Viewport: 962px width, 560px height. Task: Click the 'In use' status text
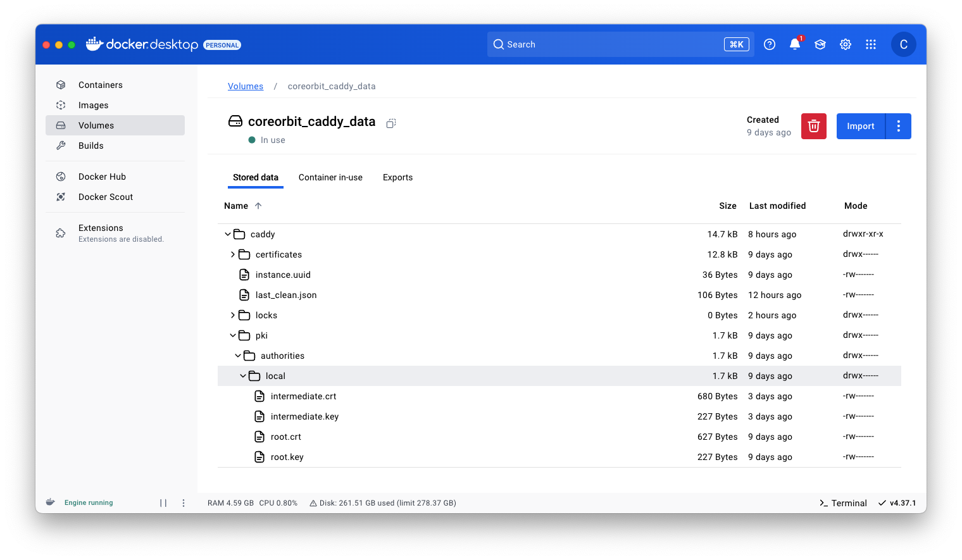273,140
